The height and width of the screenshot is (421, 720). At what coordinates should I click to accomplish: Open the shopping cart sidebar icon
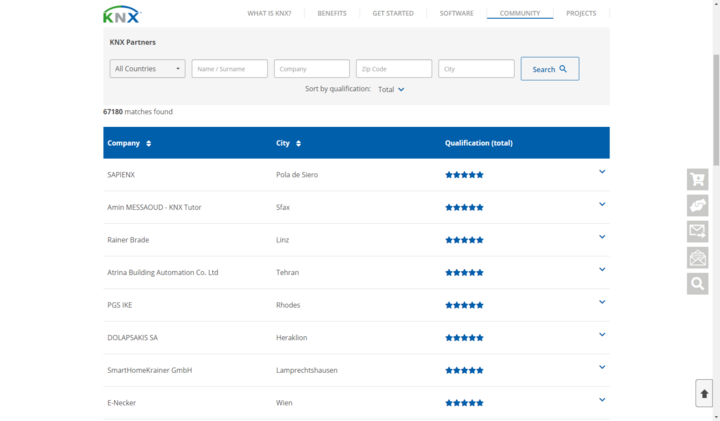pos(698,179)
